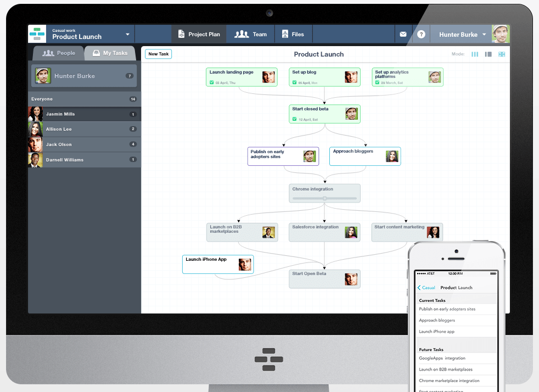Switch to columns view Mode icon
This screenshot has height=392, width=539.
[474, 54]
